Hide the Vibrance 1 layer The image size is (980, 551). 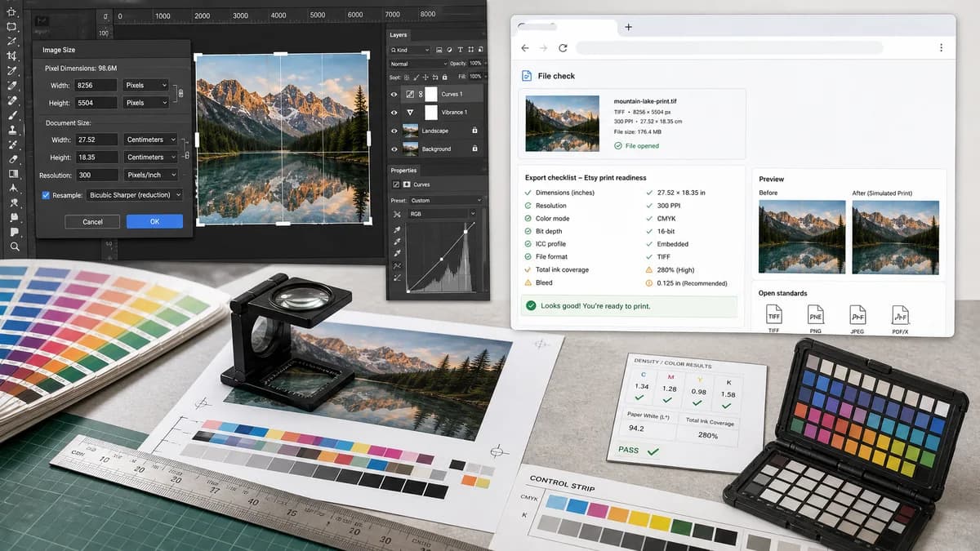tap(394, 113)
